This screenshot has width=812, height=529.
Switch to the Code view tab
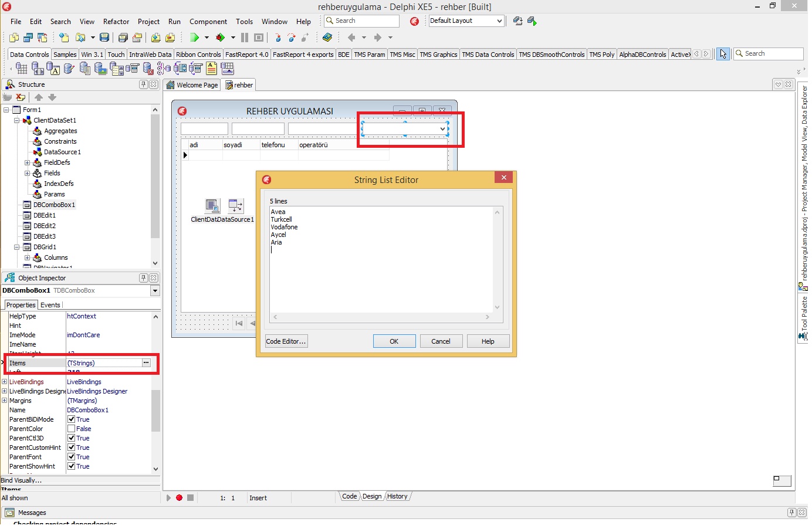point(350,496)
